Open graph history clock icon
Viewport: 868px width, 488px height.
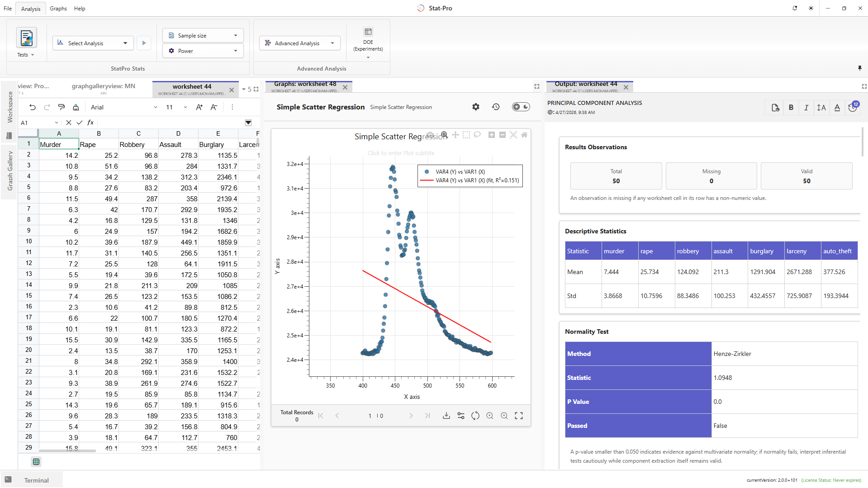[x=496, y=107]
